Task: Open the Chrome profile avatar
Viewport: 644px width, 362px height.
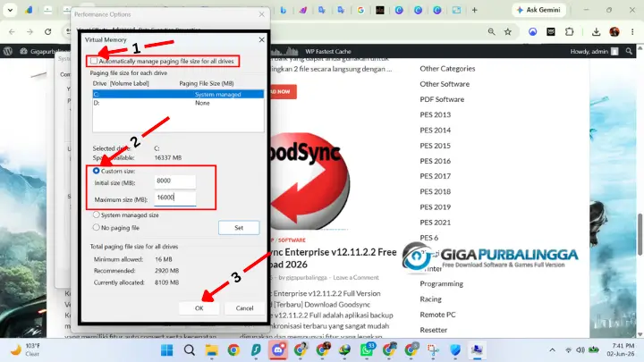Action: (614, 31)
